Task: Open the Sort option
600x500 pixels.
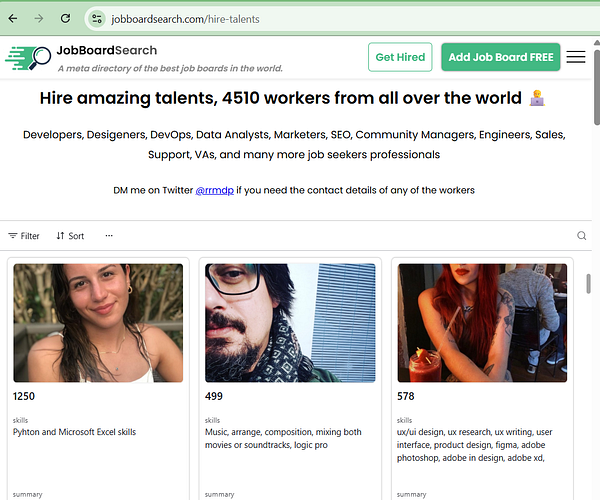Action: [x=70, y=236]
